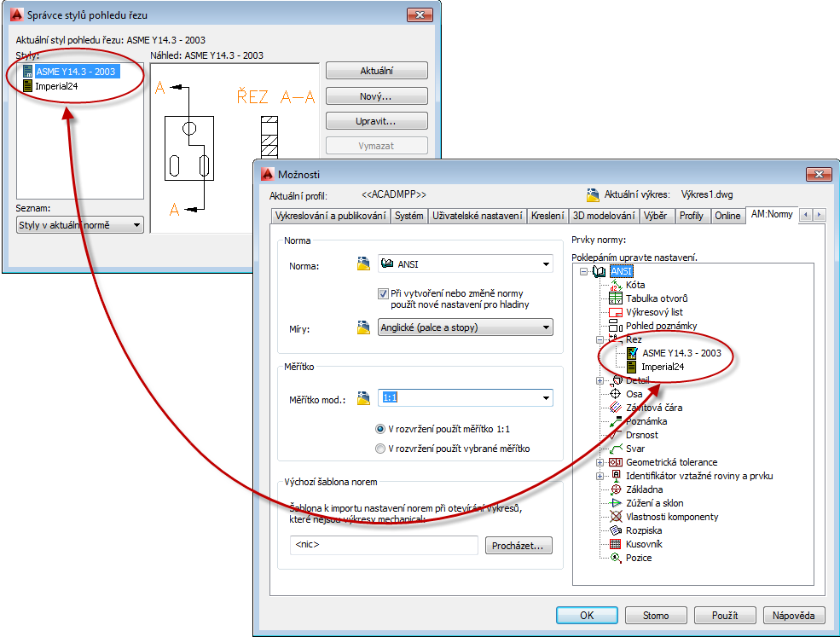Open the Uživatelské nastavení tab
Screen dimensions: 840x637
[x=478, y=216]
